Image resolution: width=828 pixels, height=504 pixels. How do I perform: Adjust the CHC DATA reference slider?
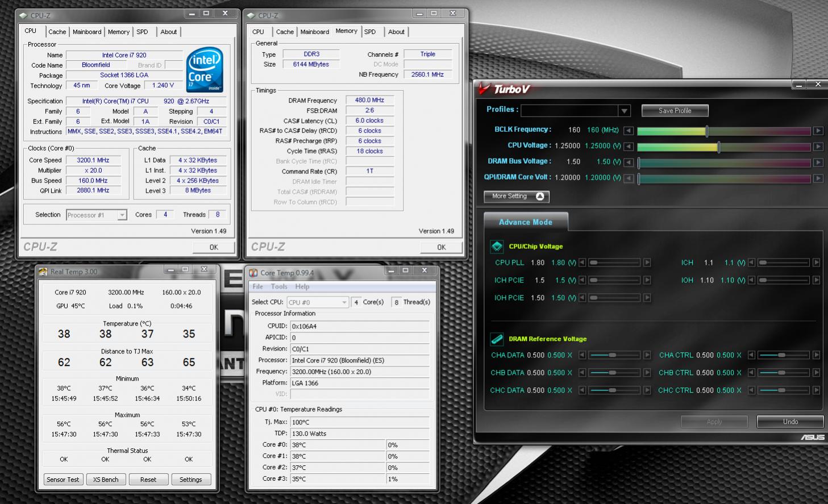pyautogui.click(x=614, y=390)
